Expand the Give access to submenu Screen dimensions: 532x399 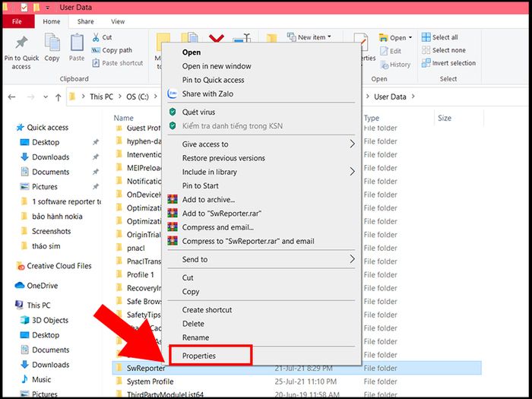point(352,144)
